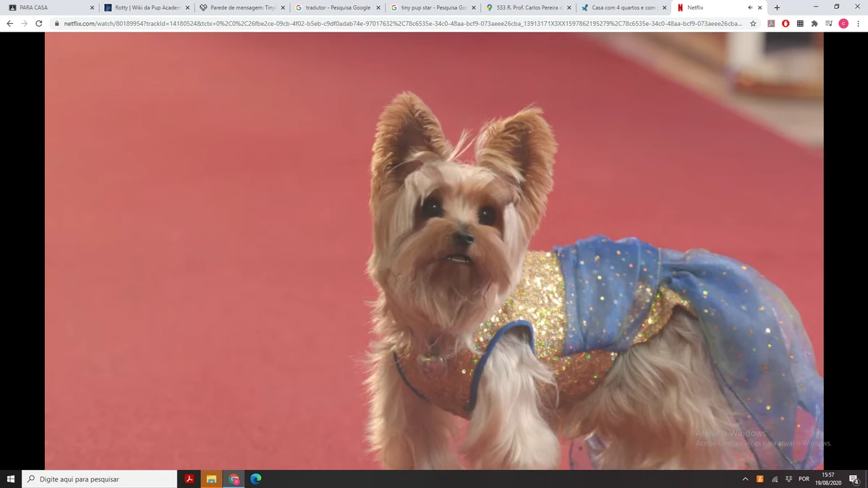Open the reading list playlist icon
Viewport: 868px width, 488px height.
click(827, 24)
